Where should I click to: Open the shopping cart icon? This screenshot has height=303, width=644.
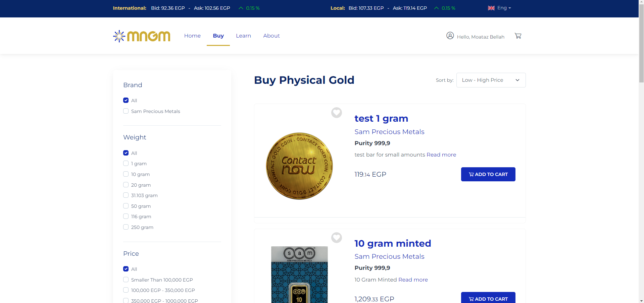518,36
